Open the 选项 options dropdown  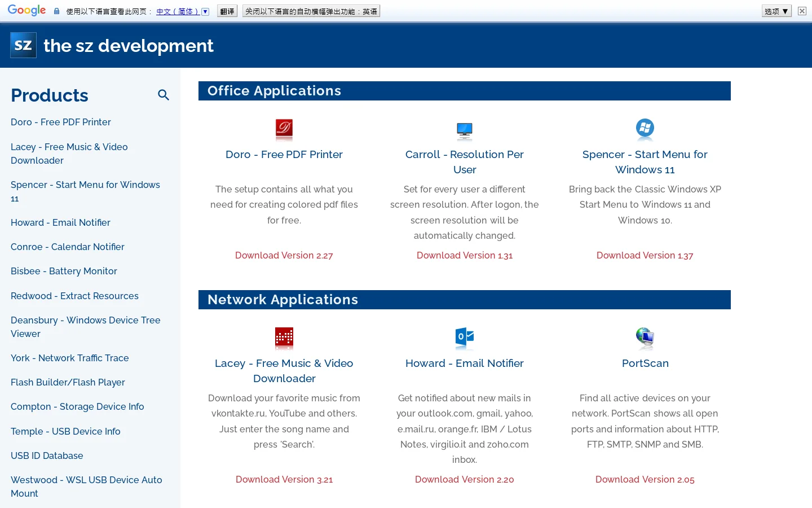tap(777, 11)
